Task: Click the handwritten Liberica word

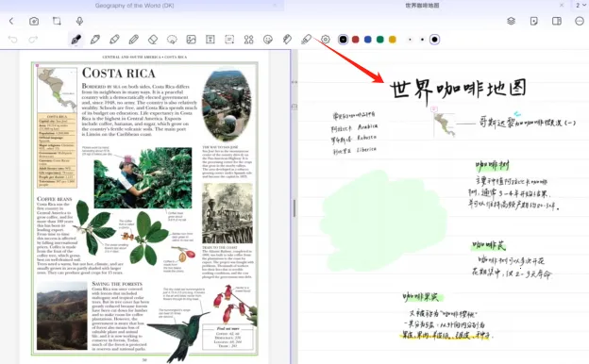Action: tap(366, 149)
